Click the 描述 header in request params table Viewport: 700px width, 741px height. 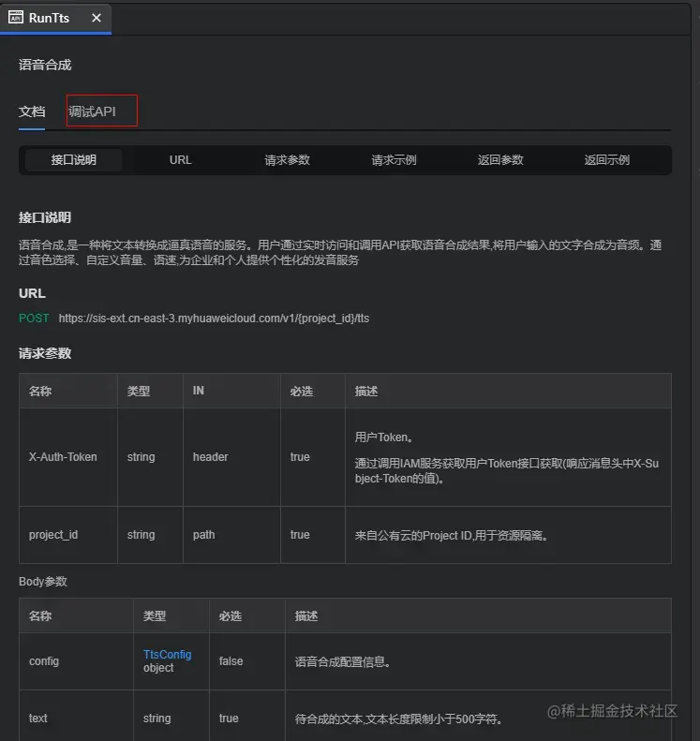(366, 391)
